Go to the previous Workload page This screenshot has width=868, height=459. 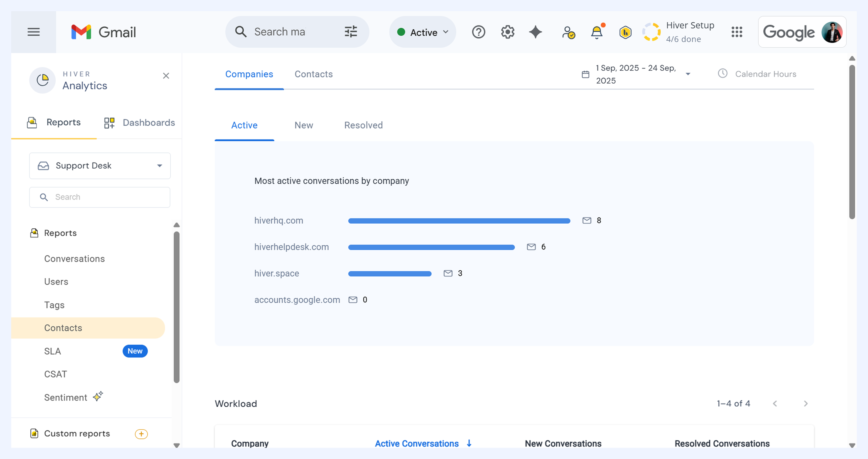point(775,404)
